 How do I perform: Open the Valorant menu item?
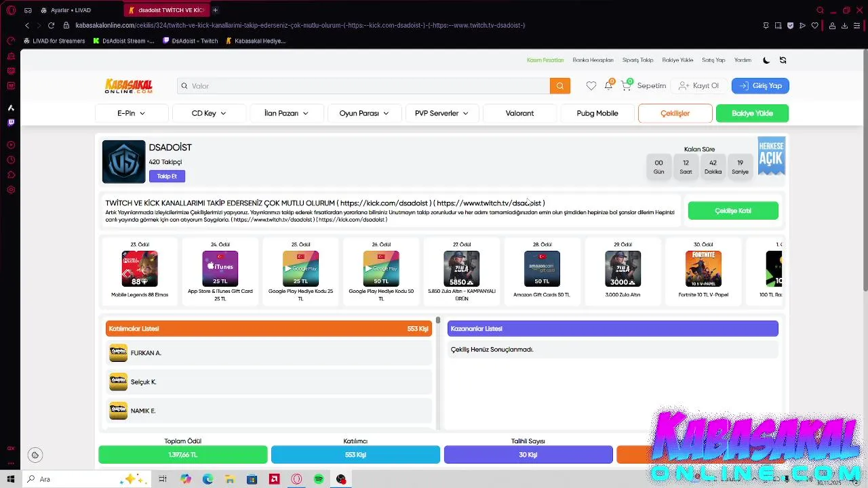click(x=519, y=113)
